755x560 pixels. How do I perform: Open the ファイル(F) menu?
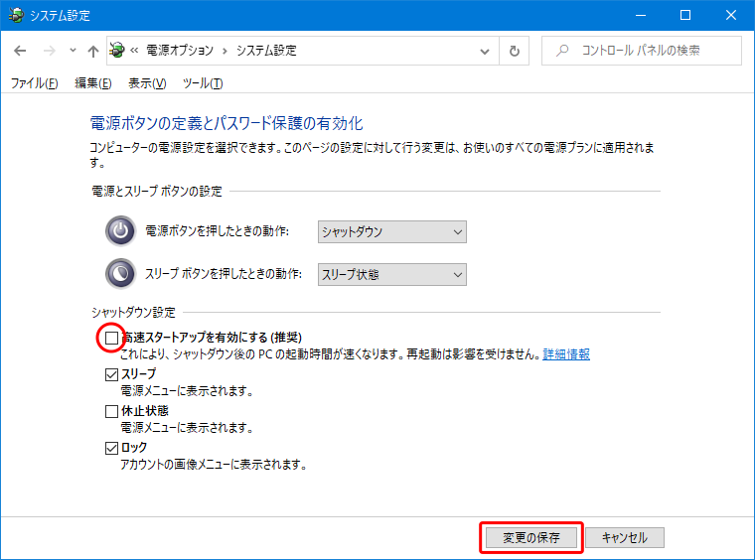click(34, 83)
